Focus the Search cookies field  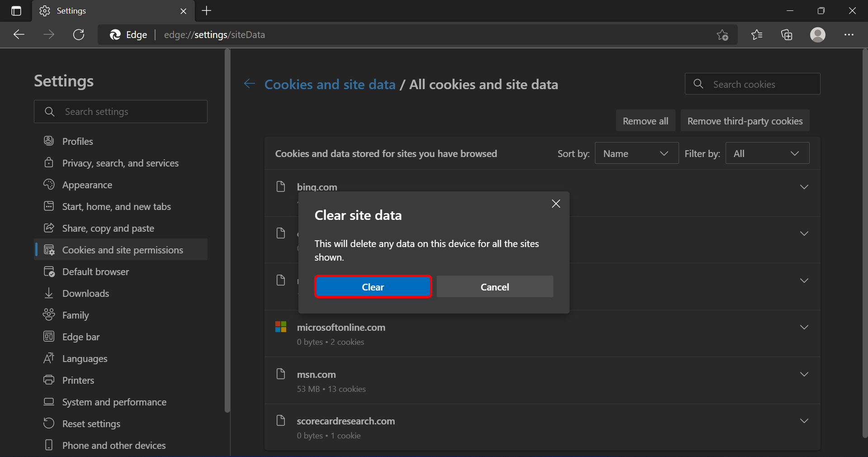[x=752, y=84]
